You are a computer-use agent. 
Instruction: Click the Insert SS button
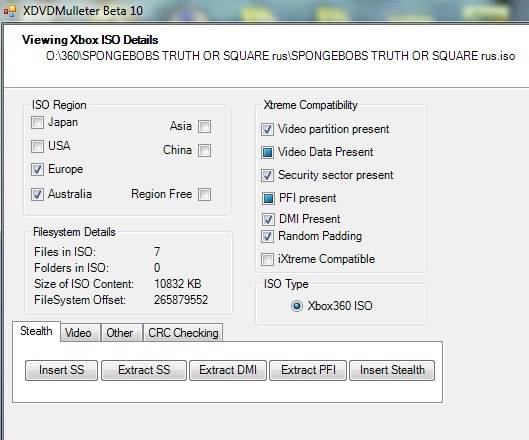coord(61,370)
